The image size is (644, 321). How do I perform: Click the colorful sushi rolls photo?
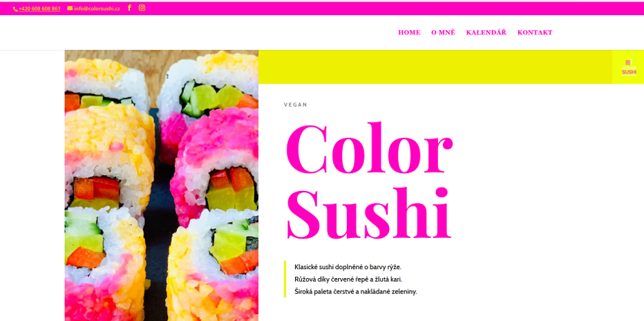click(162, 185)
